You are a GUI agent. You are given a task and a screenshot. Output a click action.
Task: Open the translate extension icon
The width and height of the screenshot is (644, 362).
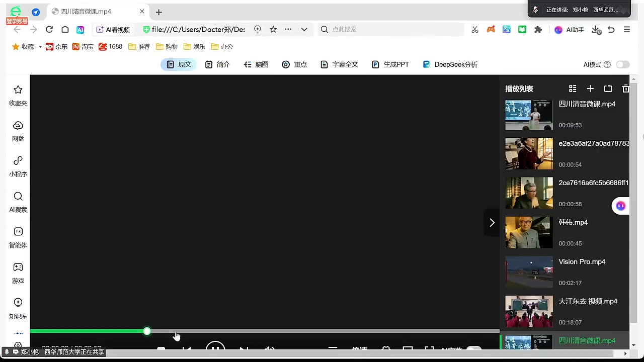click(x=507, y=30)
